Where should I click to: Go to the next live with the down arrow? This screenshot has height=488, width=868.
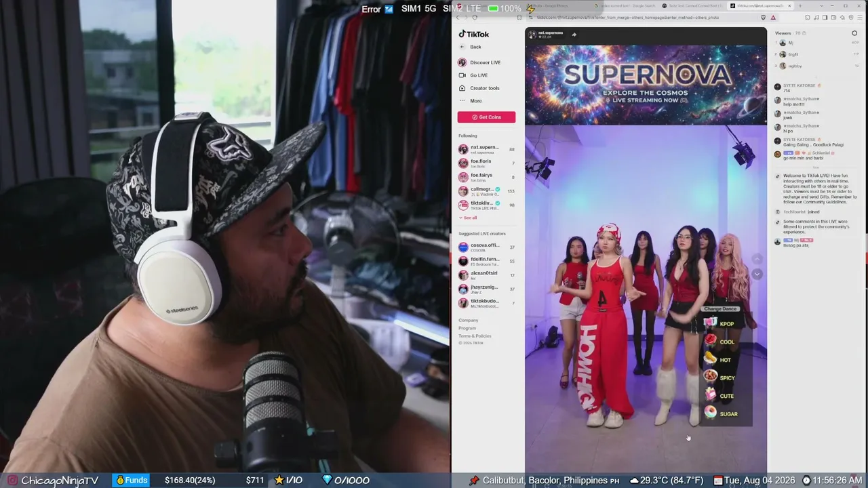[x=757, y=274]
